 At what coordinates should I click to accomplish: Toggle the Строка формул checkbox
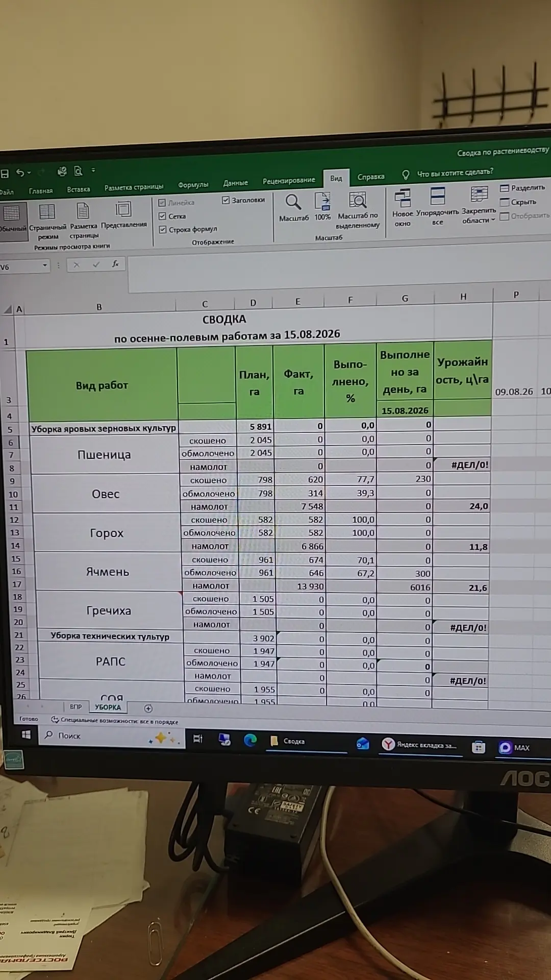coord(188,230)
